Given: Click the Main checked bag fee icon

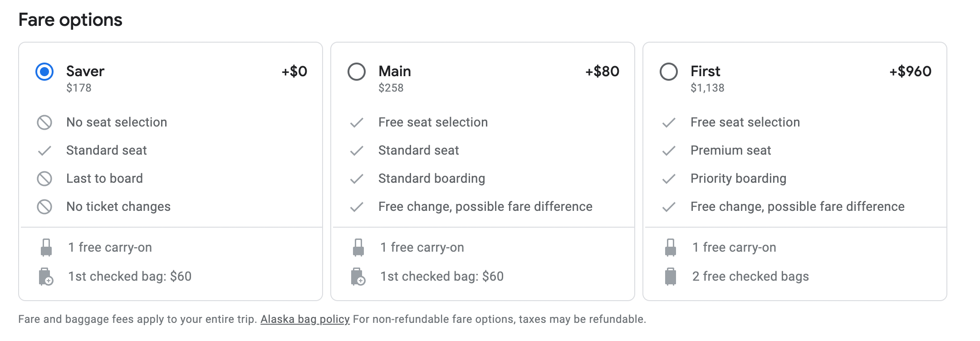Looking at the screenshot, I should [358, 277].
